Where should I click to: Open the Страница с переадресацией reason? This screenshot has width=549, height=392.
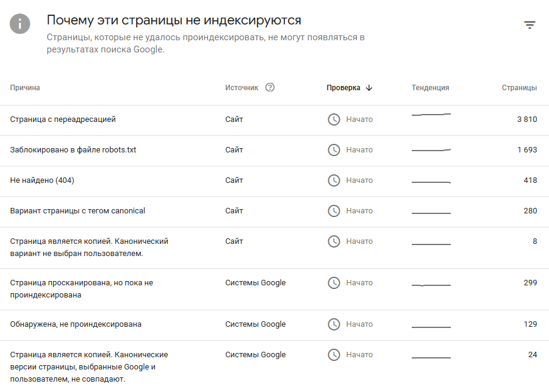click(63, 119)
